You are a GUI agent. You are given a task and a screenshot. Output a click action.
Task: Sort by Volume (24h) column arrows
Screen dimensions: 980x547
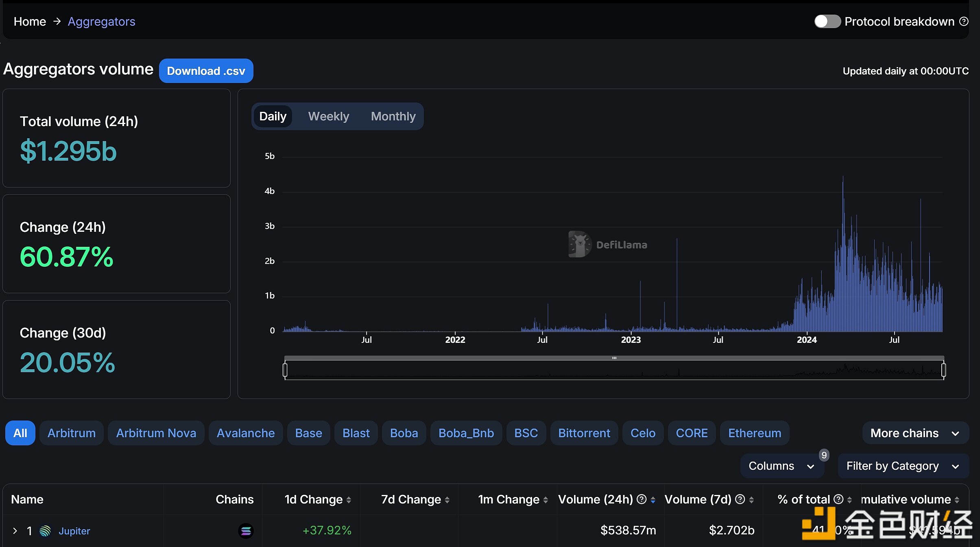click(x=653, y=500)
